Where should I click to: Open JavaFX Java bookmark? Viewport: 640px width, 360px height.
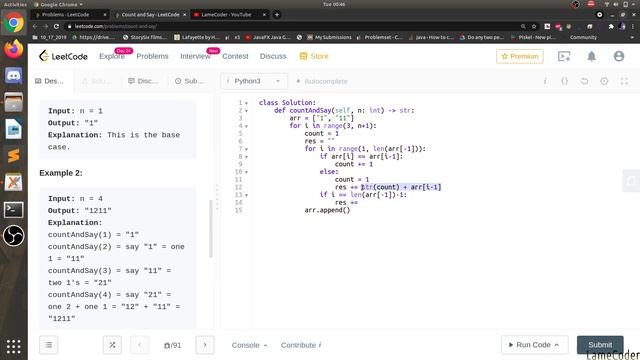[x=268, y=37]
